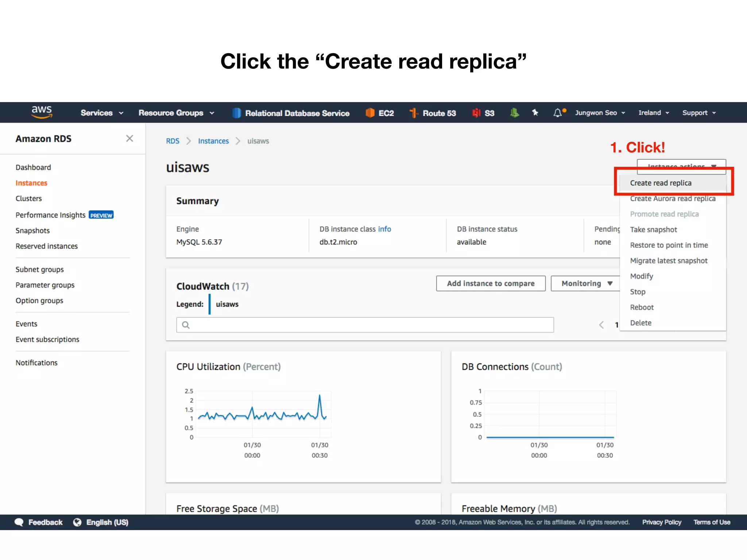This screenshot has height=560, width=747.
Task: Open the Route 53 shortcut
Action: point(433,113)
